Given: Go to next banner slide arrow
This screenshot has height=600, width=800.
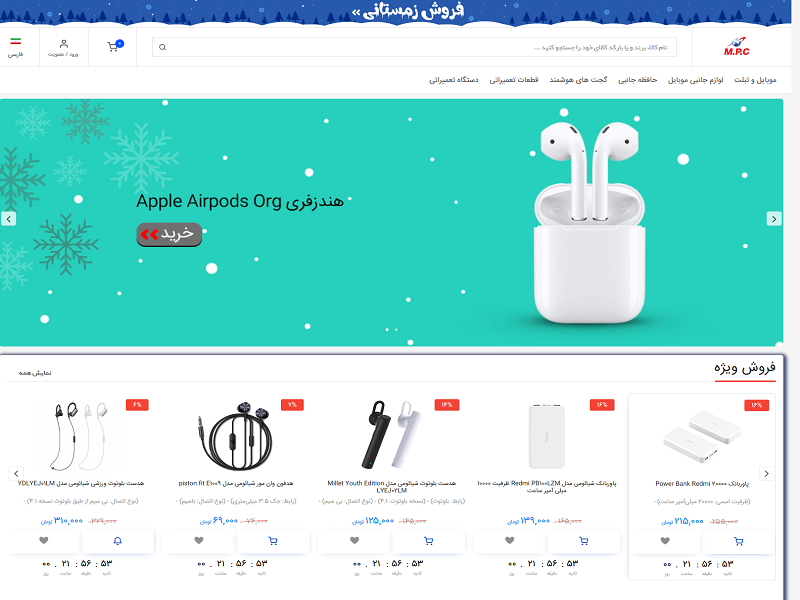Looking at the screenshot, I should click(774, 219).
